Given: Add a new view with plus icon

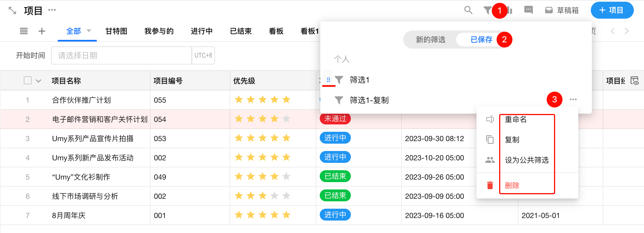Looking at the screenshot, I should (42, 31).
